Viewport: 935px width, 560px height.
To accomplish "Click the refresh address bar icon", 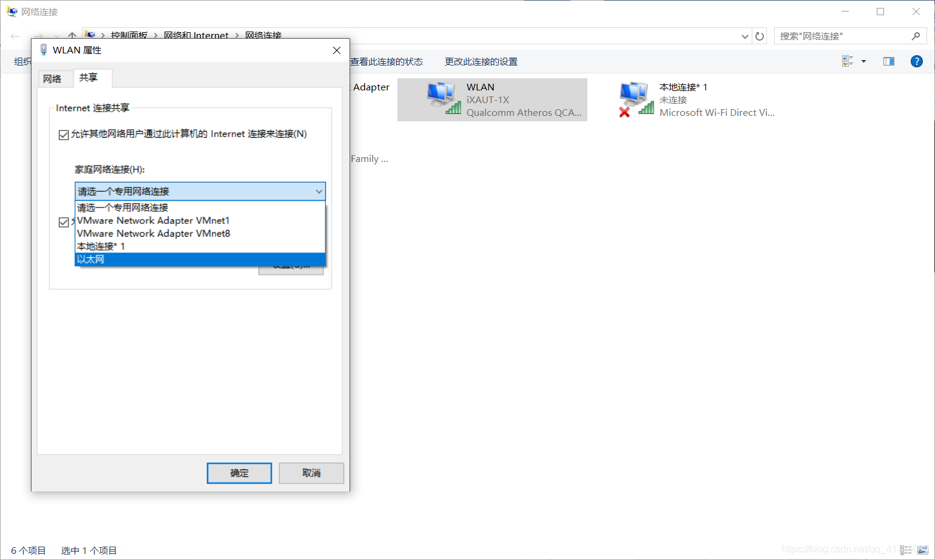I will pyautogui.click(x=760, y=36).
